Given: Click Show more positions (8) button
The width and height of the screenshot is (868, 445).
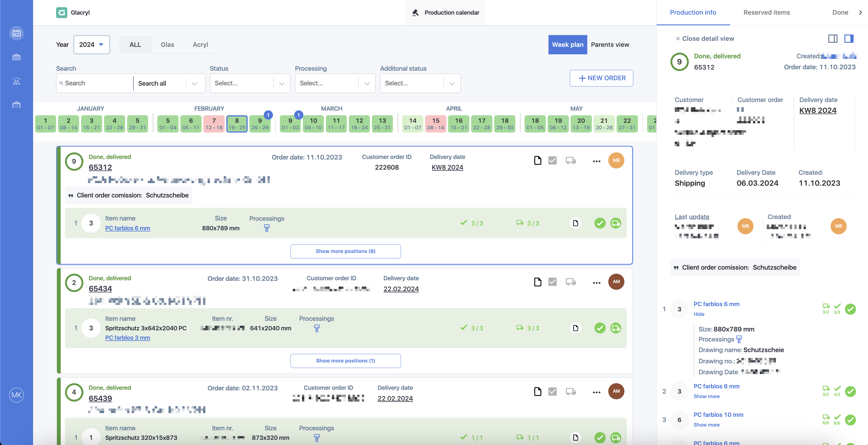Looking at the screenshot, I should (345, 251).
